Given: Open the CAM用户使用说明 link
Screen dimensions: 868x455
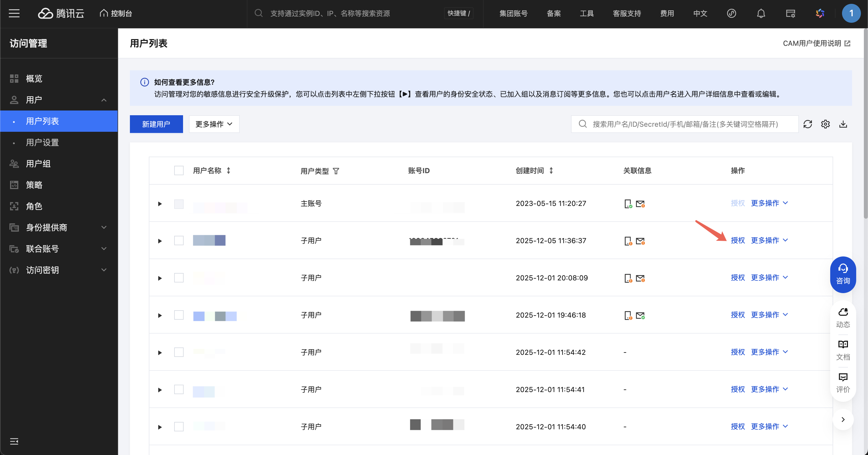Looking at the screenshot, I should (816, 43).
